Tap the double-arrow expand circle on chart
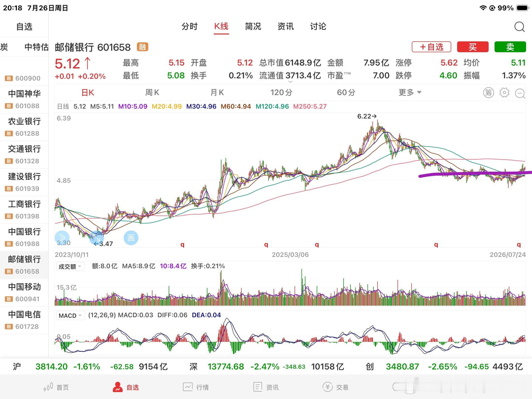The image size is (532, 399). 62,238
